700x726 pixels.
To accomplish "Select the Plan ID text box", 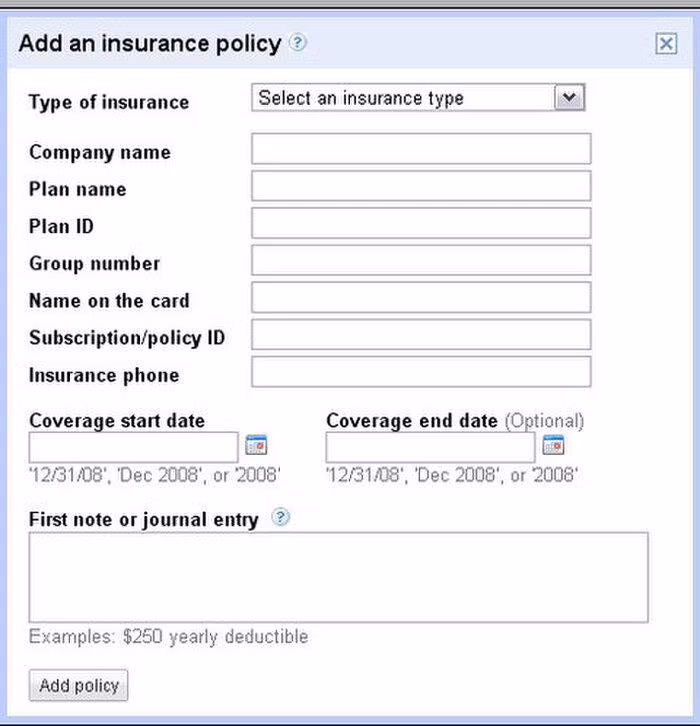I will [x=421, y=223].
